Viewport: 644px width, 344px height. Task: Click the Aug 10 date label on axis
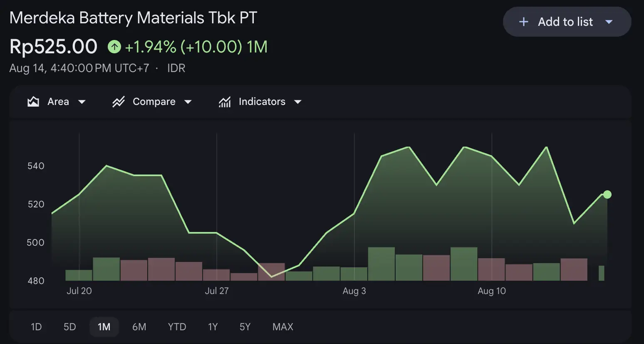pyautogui.click(x=492, y=291)
